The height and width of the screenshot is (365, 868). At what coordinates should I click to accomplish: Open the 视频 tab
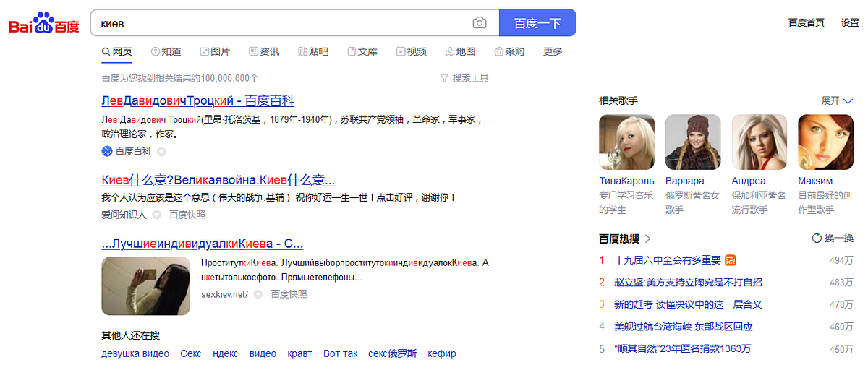click(412, 52)
